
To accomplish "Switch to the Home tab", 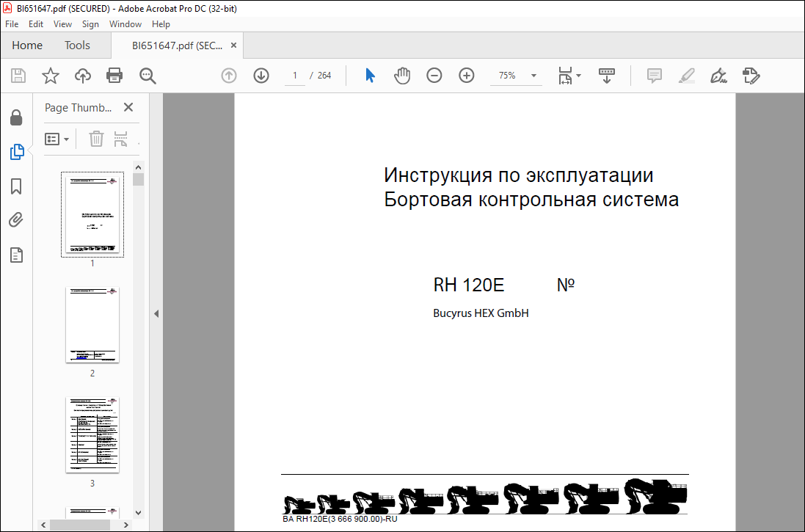I will point(27,45).
